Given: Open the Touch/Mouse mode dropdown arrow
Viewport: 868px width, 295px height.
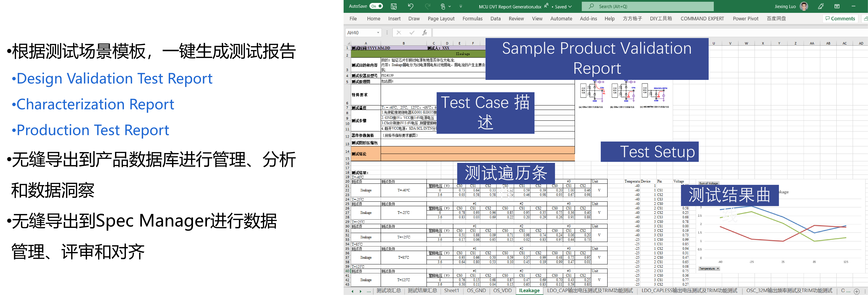Looking at the screenshot, I should (x=449, y=6).
